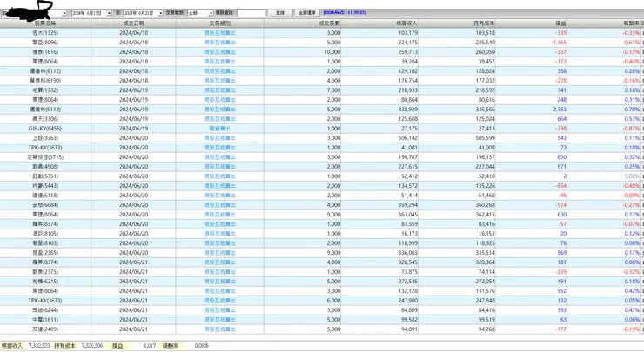Select the 和椿(6215) stock name
The width and height of the screenshot is (644, 352).
click(x=45, y=282)
